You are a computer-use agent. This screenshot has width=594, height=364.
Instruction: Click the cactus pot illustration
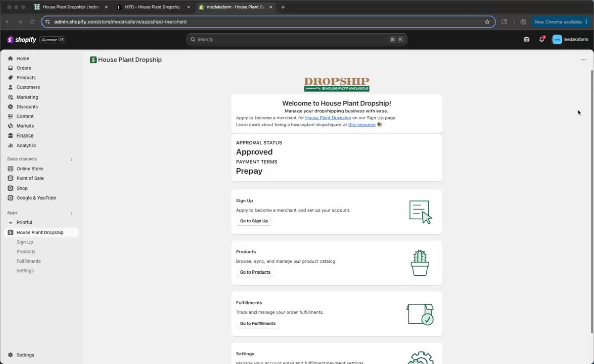420,262
